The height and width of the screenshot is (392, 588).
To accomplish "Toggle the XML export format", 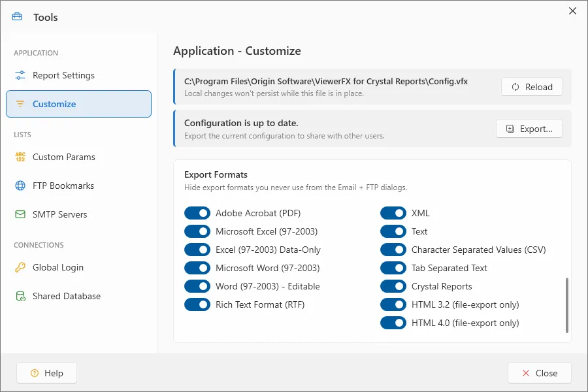I will (393, 213).
